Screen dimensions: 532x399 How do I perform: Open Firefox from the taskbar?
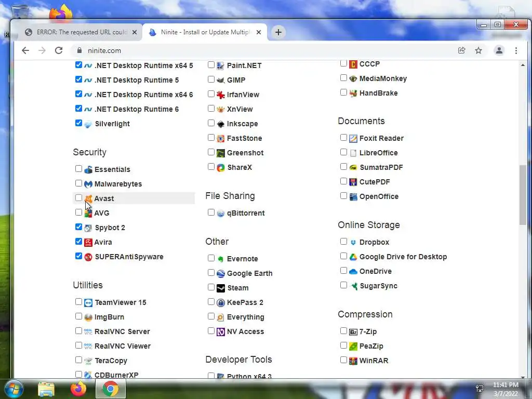tap(78, 389)
